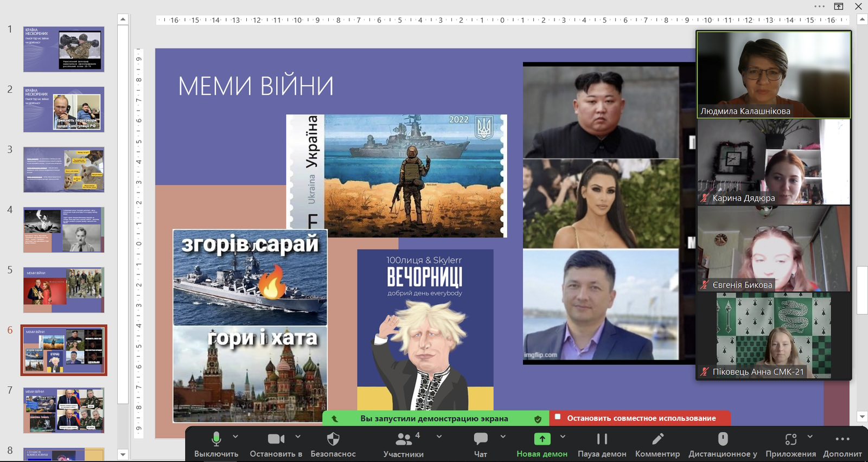Click the vertical ruler left of slide
This screenshot has height=462, width=868.
[139, 242]
